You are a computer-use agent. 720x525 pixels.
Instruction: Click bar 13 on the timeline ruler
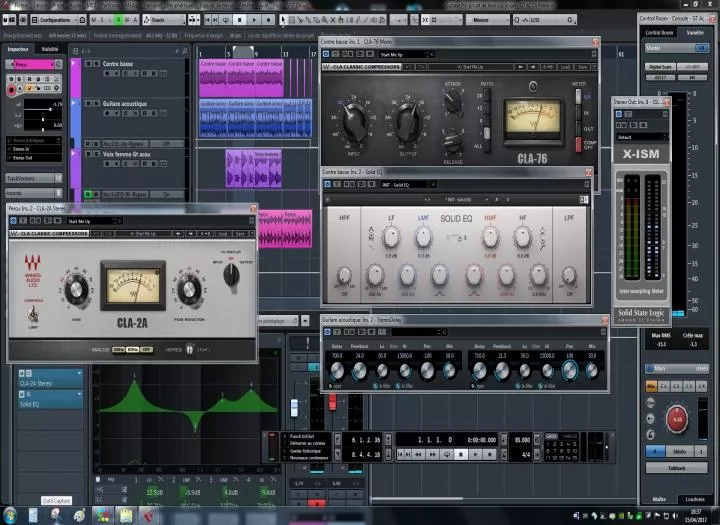[x=285, y=54]
